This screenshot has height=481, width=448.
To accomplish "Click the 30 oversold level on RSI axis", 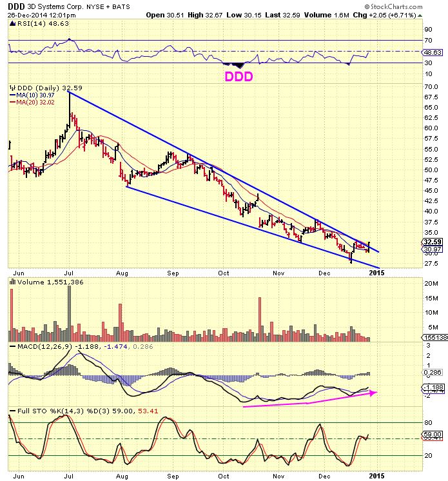I will click(428, 63).
